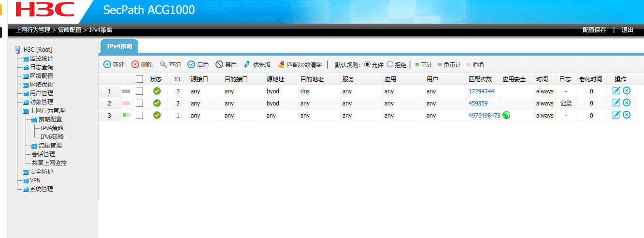Click the 删除 (Delete) toolbar icon
This screenshot has width=644, height=238.
pyautogui.click(x=135, y=64)
